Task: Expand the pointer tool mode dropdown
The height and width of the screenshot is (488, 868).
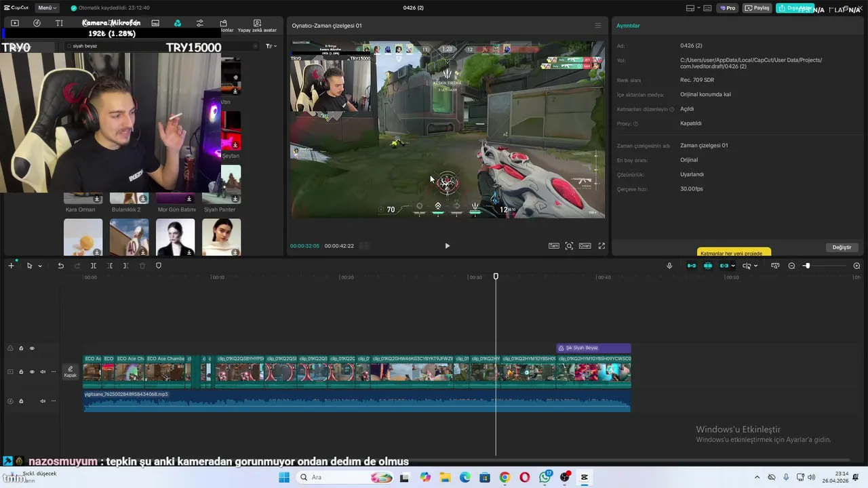Action: [x=39, y=266]
